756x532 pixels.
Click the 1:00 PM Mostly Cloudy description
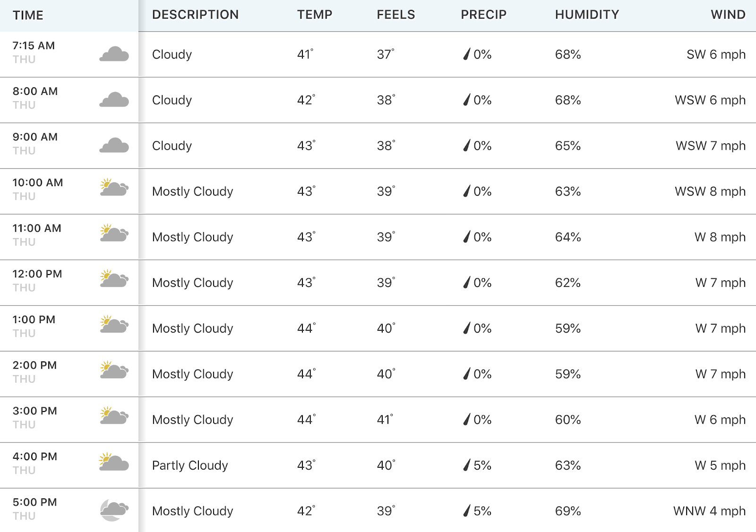coord(193,328)
